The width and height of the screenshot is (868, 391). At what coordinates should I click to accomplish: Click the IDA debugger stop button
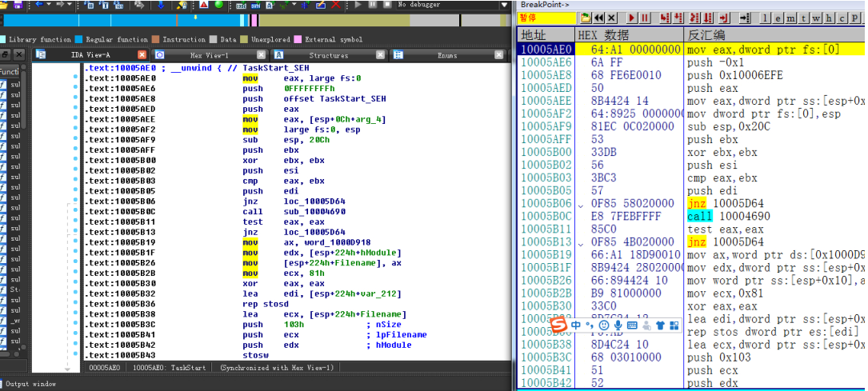coord(386,5)
